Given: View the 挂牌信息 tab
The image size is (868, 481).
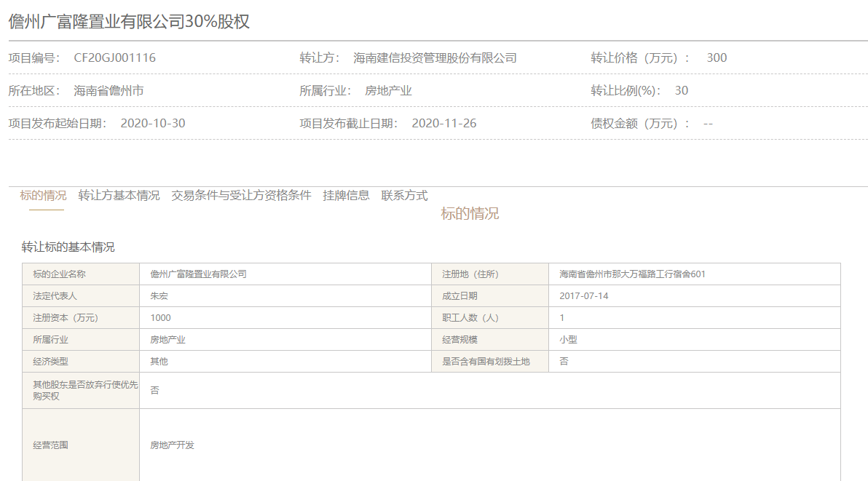Looking at the screenshot, I should (347, 195).
